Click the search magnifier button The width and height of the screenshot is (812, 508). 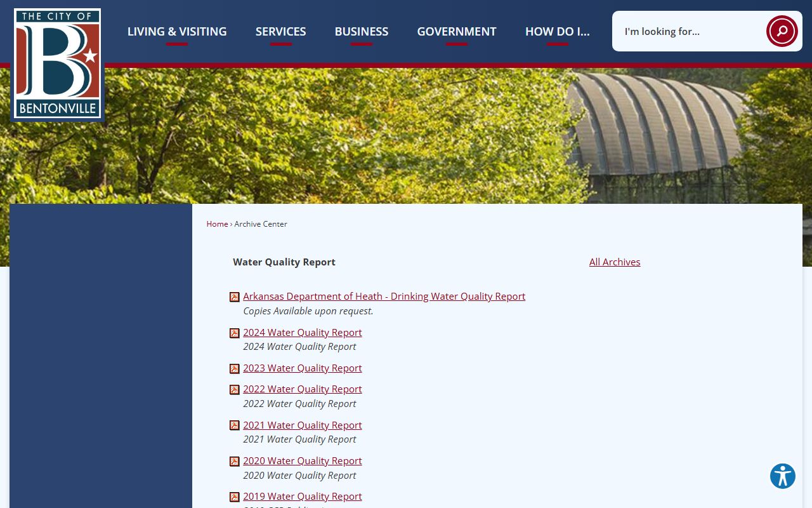[x=782, y=31]
